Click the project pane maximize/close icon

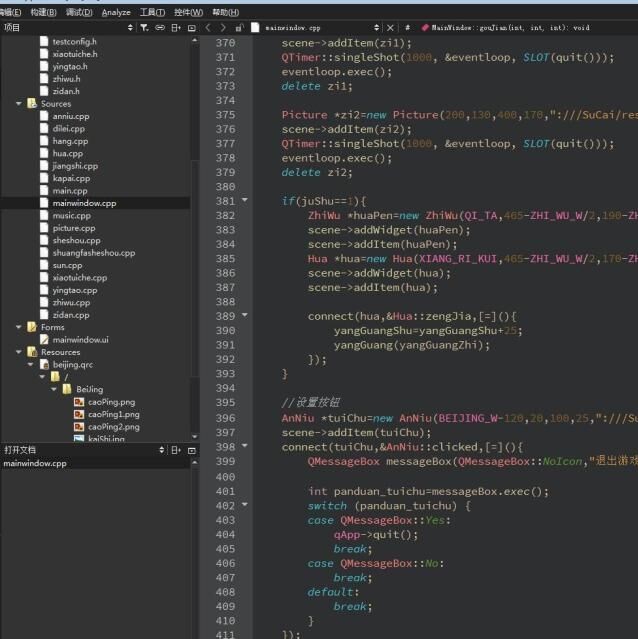click(x=191, y=28)
